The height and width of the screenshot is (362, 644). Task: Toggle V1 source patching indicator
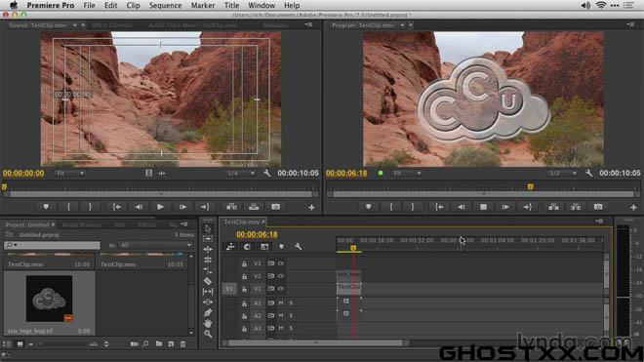point(229,289)
